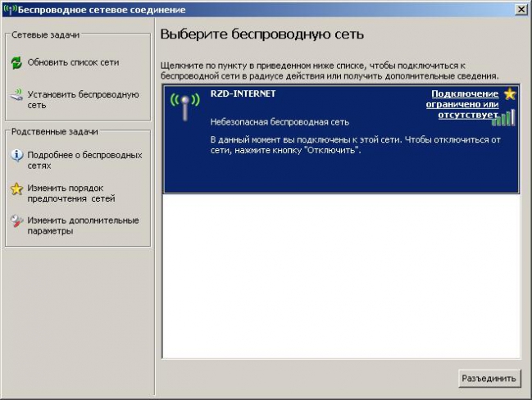
Task: Click the antenna icon of RZD-INTERNET network
Action: 185,107
